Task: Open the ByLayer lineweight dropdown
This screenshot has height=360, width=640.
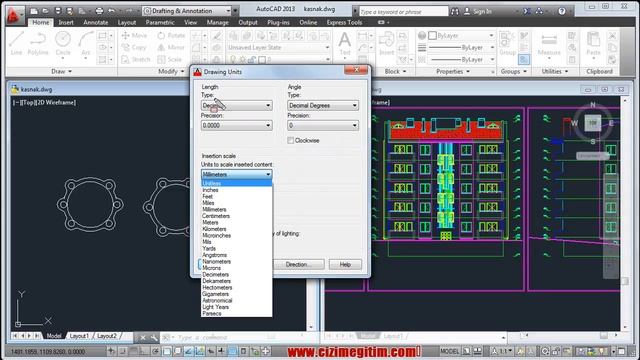Action: 462,48
